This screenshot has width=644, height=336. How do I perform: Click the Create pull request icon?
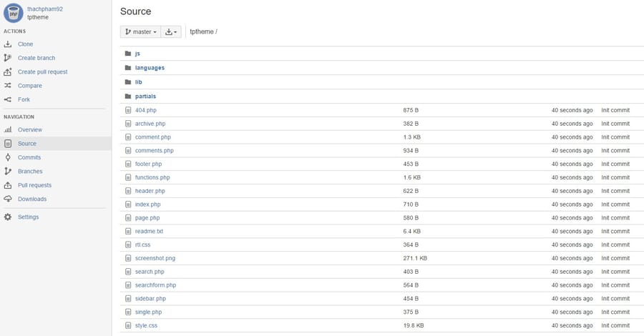8,71
